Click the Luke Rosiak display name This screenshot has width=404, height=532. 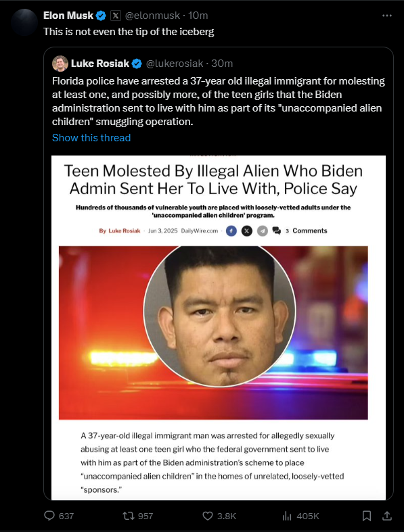(x=100, y=64)
